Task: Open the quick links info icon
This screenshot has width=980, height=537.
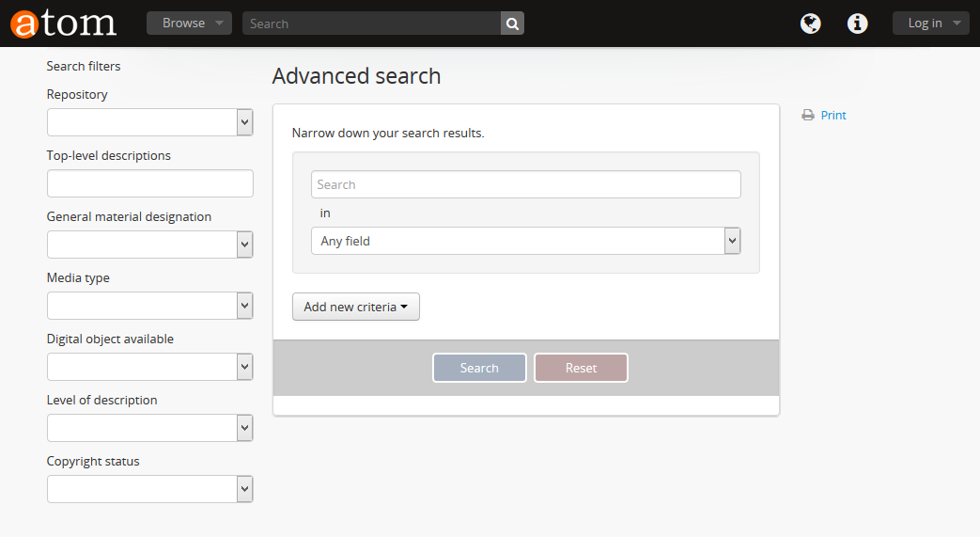Action: point(857,24)
